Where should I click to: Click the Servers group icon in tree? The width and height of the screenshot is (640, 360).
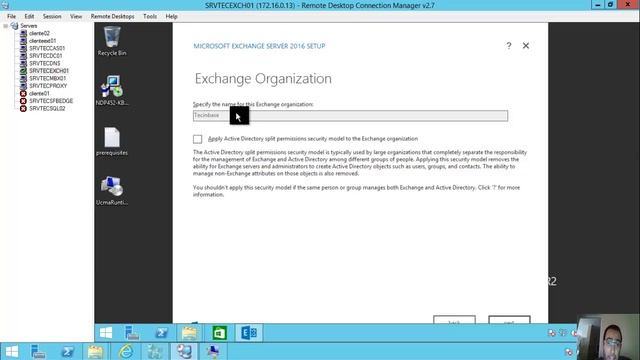(x=14, y=26)
